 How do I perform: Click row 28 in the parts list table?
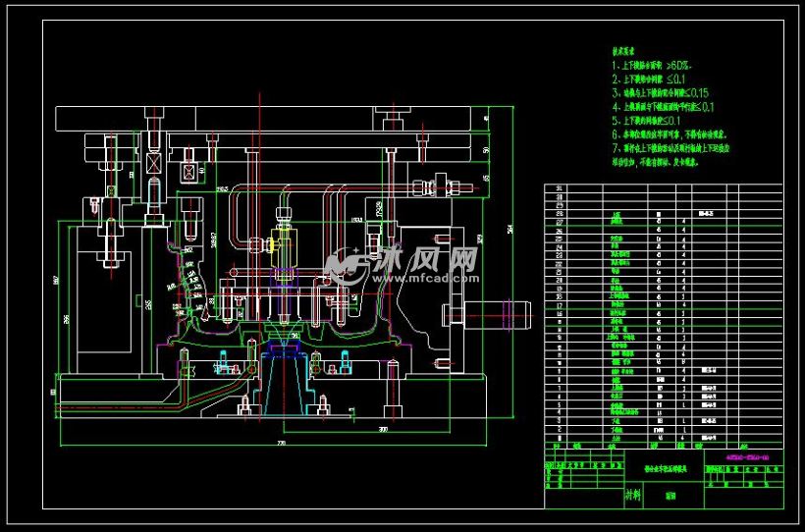click(664, 214)
